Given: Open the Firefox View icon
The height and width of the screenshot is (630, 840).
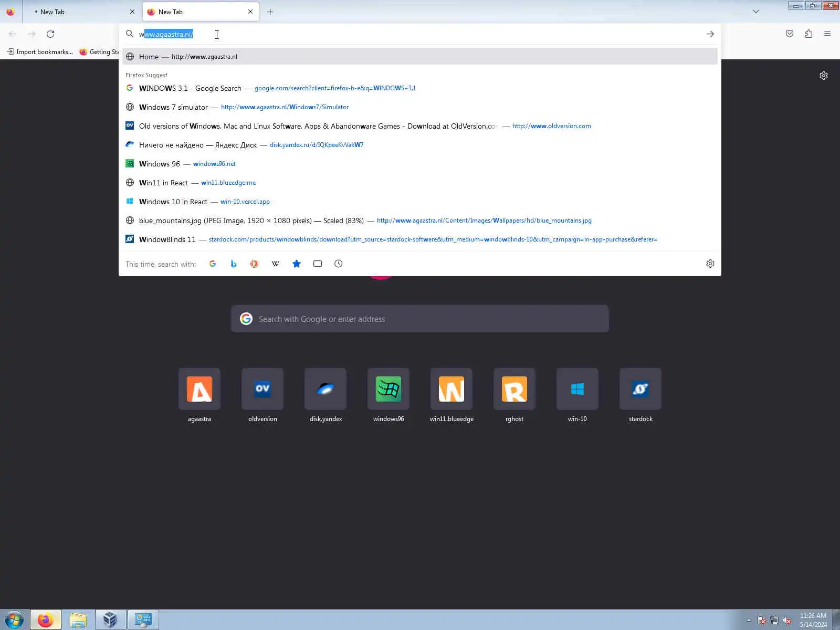Looking at the screenshot, I should click(10, 12).
